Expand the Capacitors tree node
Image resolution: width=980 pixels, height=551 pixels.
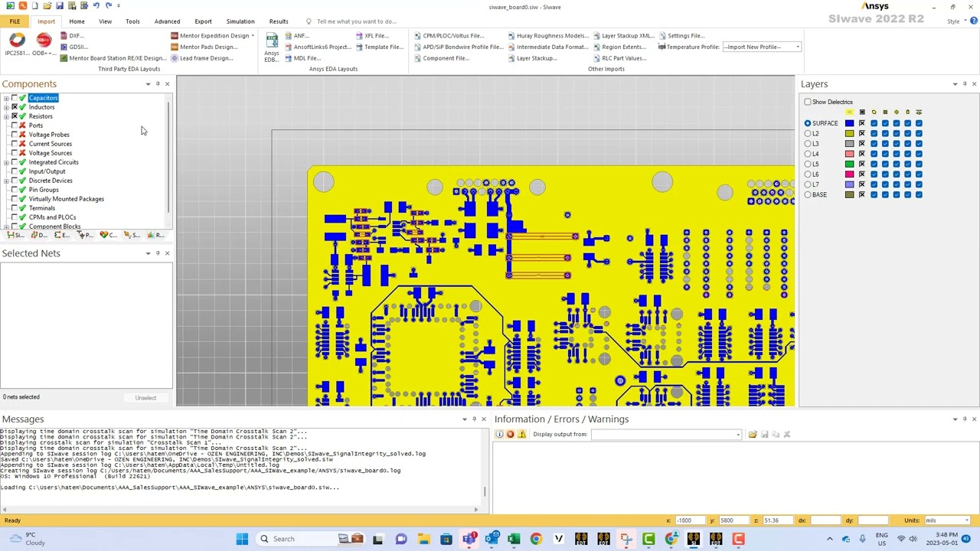6,98
